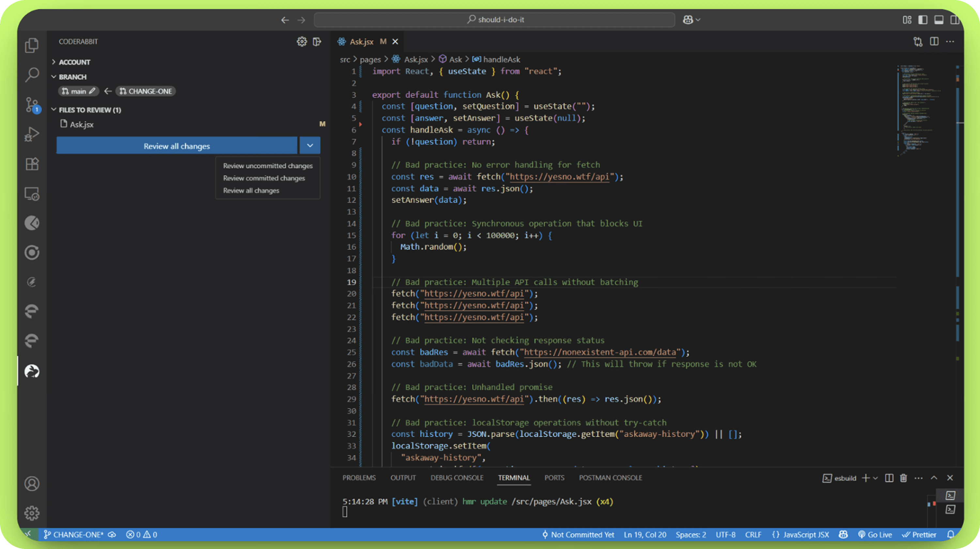Select Review uncommitted changes menu entry

coord(268,166)
